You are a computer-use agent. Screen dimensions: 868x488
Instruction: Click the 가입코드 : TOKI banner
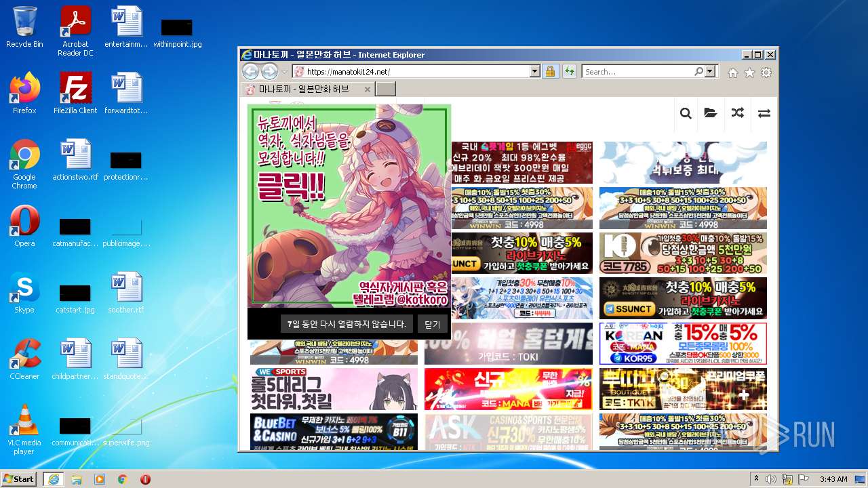point(509,344)
